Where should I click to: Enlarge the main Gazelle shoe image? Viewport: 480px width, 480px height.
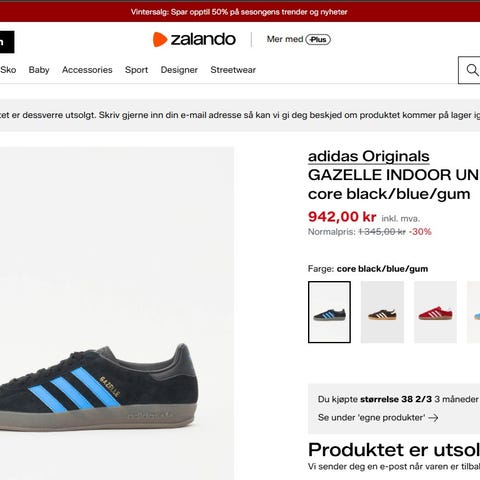[117, 313]
